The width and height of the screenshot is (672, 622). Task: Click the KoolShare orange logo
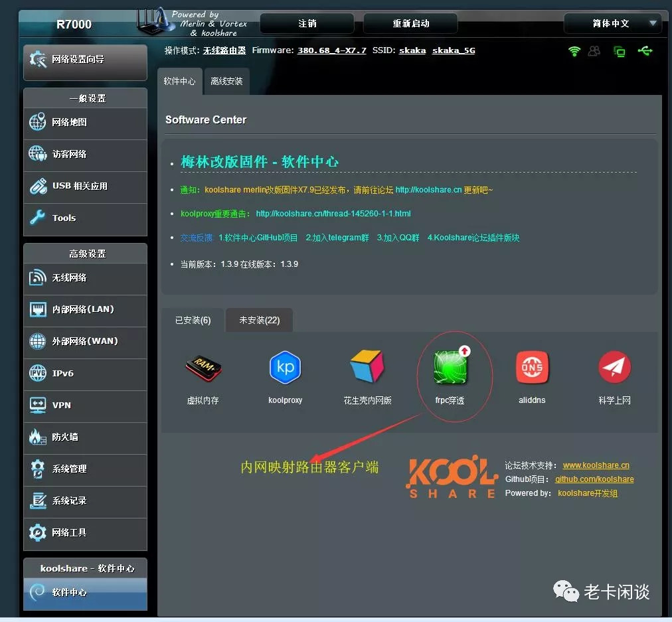pyautogui.click(x=452, y=477)
